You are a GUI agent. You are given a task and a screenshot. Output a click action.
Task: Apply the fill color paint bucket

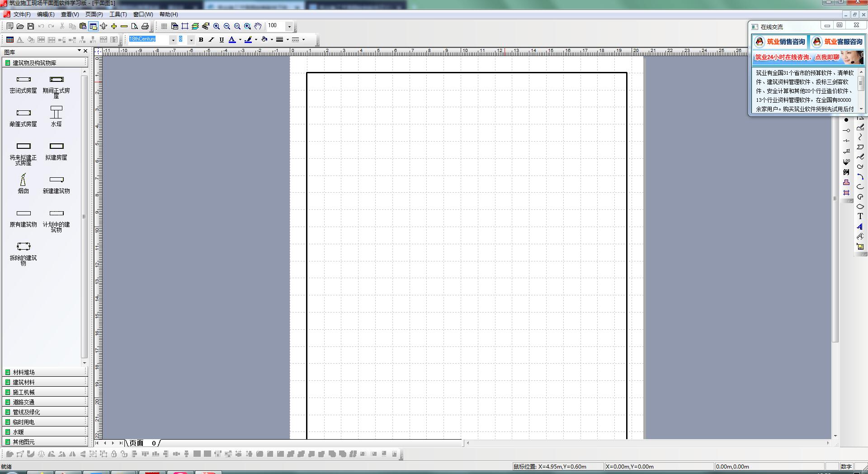pyautogui.click(x=264, y=40)
